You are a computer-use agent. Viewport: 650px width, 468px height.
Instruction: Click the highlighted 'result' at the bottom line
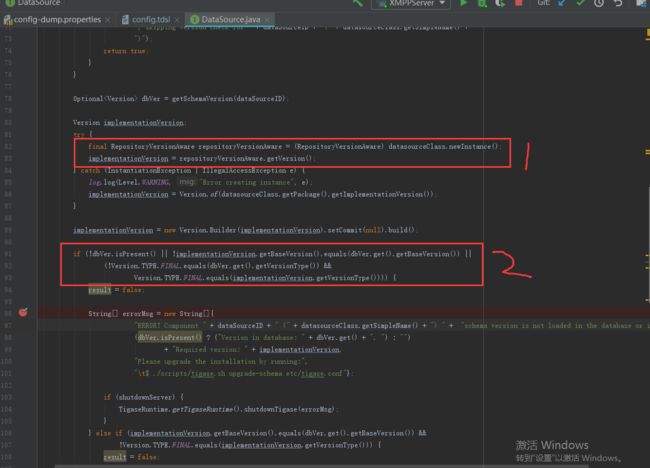click(115, 457)
